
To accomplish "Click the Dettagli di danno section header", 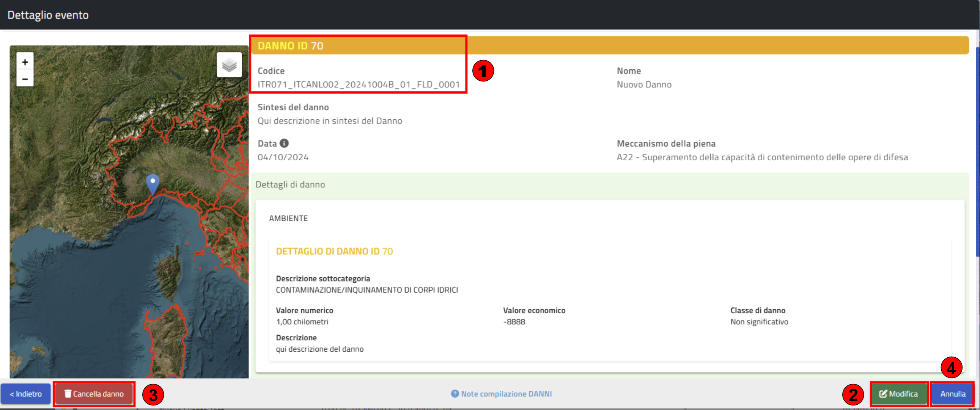I will pyautogui.click(x=290, y=184).
